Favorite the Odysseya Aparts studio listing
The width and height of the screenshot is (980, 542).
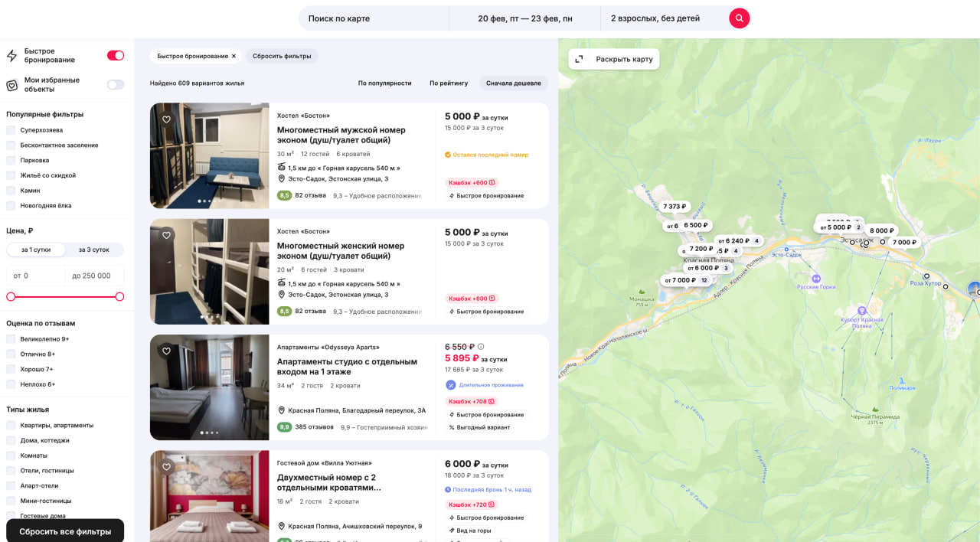tap(166, 351)
